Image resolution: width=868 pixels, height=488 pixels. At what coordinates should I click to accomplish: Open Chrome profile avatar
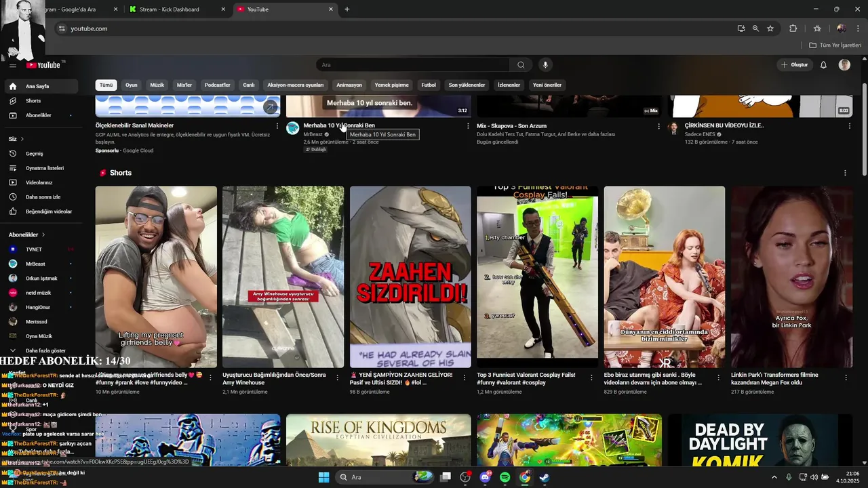[x=842, y=28]
